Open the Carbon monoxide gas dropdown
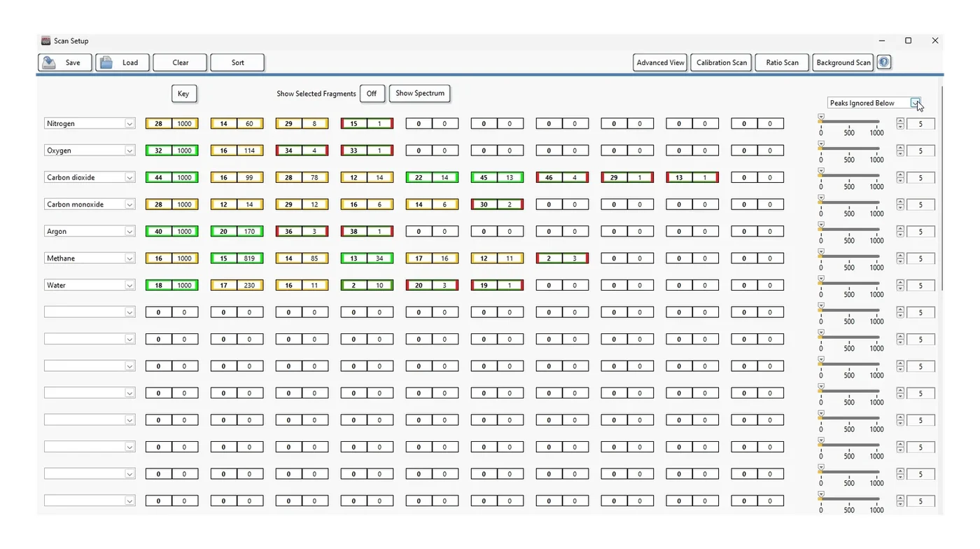The image size is (980, 549). pyautogui.click(x=129, y=204)
